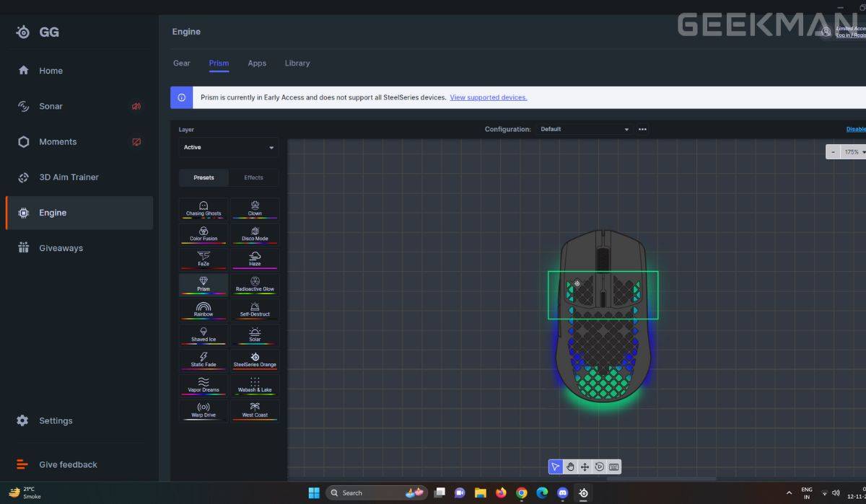The height and width of the screenshot is (504, 866).
Task: Select the Haze preset
Action: 255,259
